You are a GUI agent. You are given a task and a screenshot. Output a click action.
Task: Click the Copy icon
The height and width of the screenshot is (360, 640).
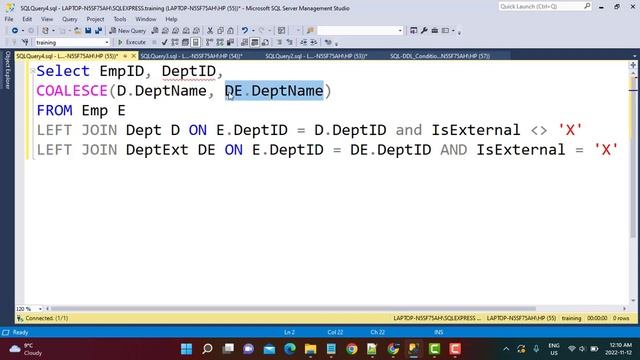pos(220,31)
